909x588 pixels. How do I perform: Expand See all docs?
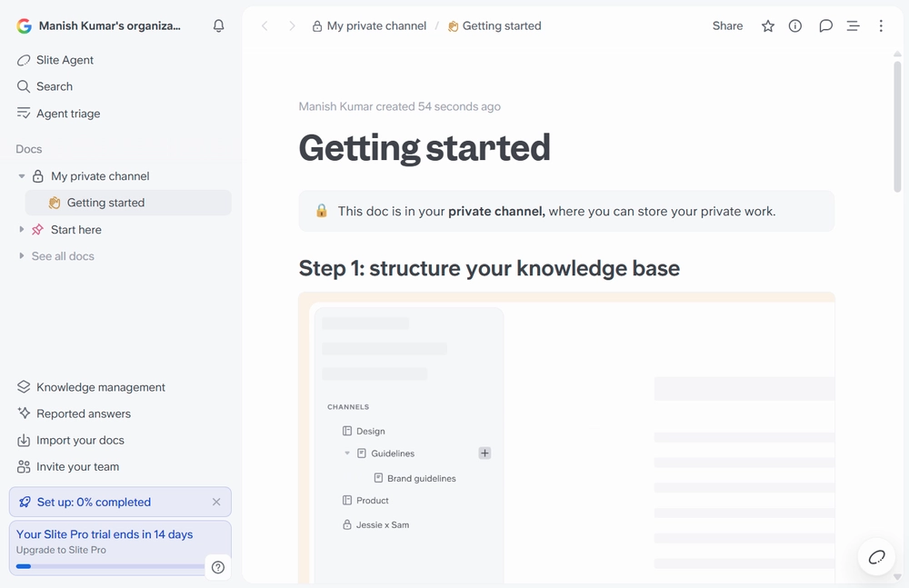[22, 255]
